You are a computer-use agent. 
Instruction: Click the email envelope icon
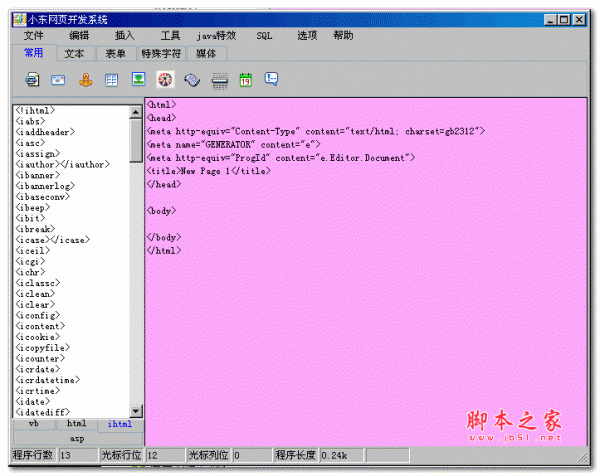tap(59, 79)
